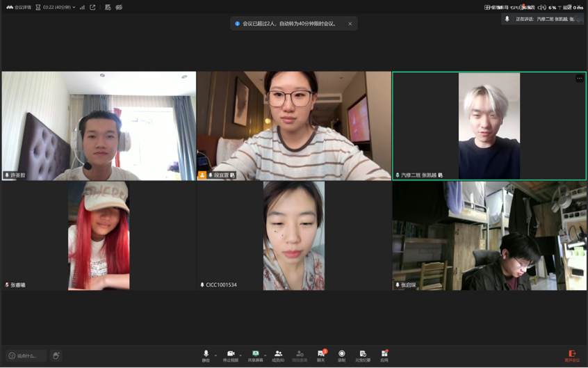Image resolution: width=588 pixels, height=368 pixels.
Task: Click the mic icon beside the CICC1001534 label
Action: coord(202,285)
